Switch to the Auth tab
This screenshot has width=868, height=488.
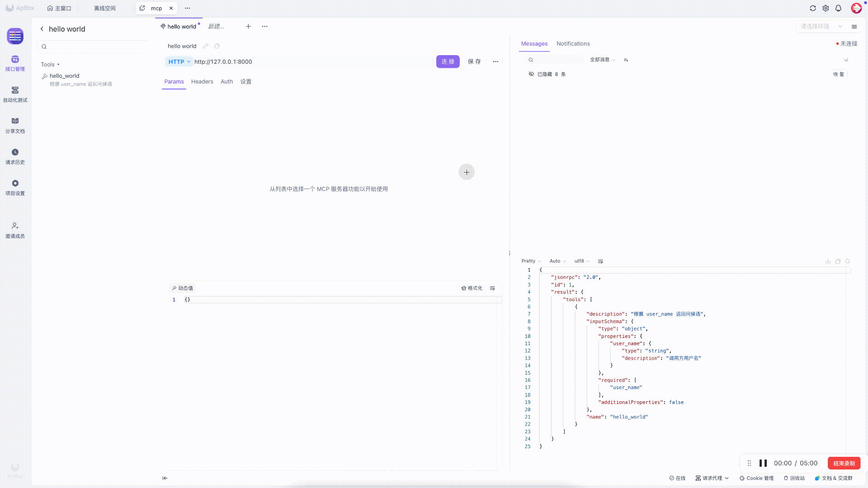(x=227, y=82)
